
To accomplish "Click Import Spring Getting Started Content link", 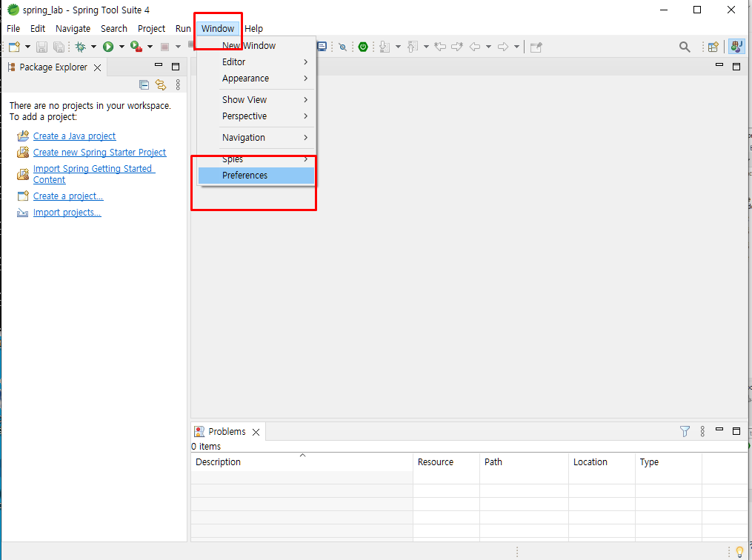I will point(93,174).
